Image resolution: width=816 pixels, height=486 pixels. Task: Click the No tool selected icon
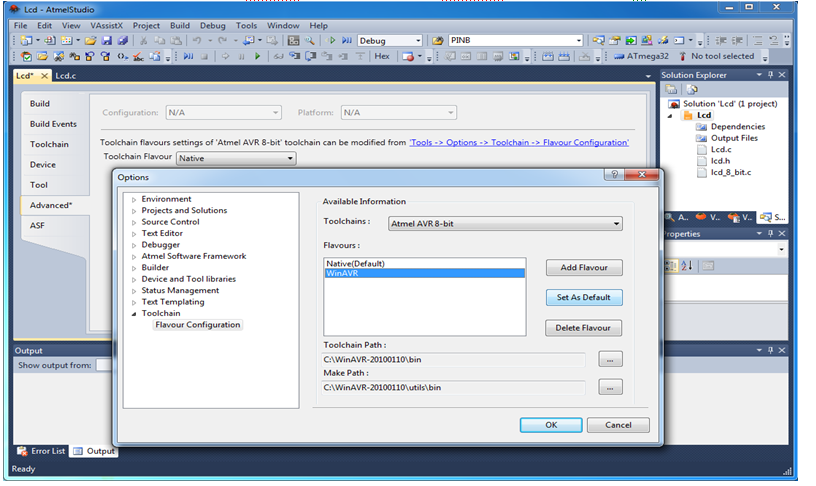pyautogui.click(x=682, y=56)
